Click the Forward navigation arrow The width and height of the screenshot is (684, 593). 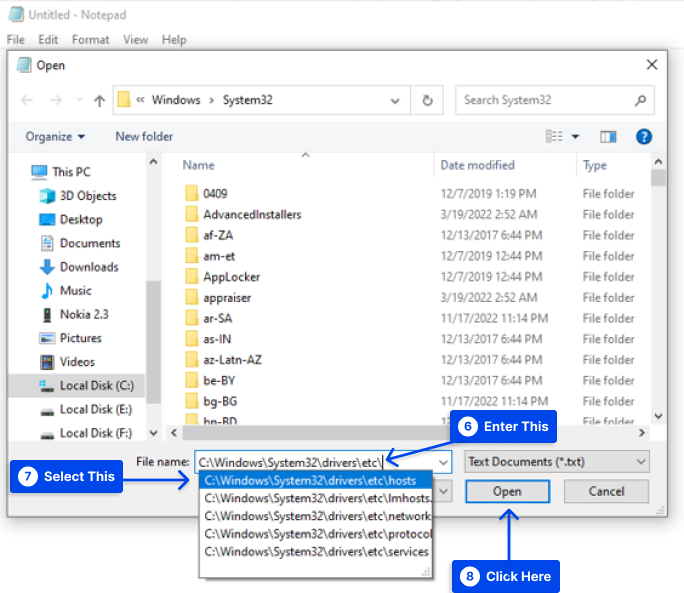[x=56, y=100]
